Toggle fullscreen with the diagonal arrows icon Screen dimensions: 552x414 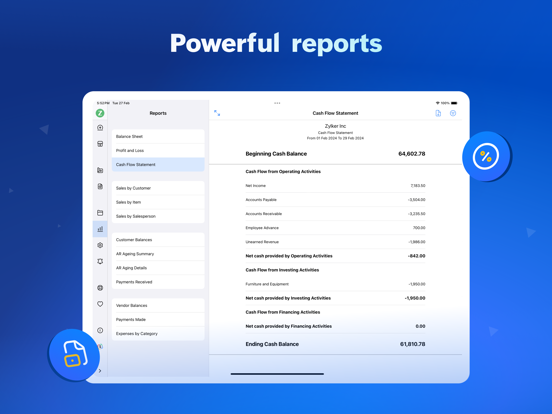coord(217,113)
